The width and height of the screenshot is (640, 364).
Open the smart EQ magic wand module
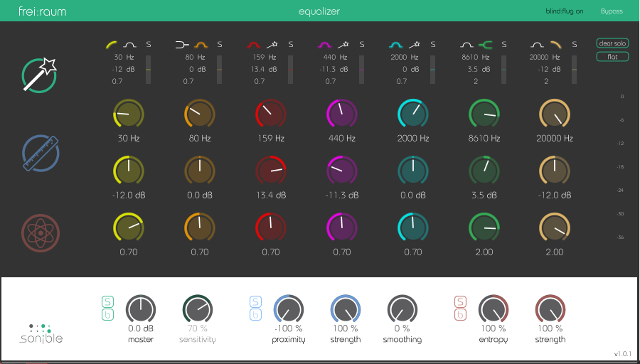tap(40, 75)
